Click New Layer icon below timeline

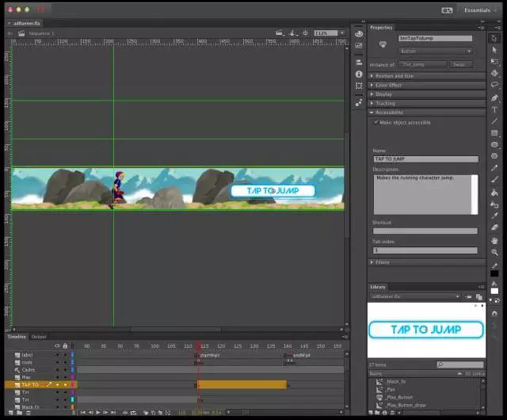10,413
